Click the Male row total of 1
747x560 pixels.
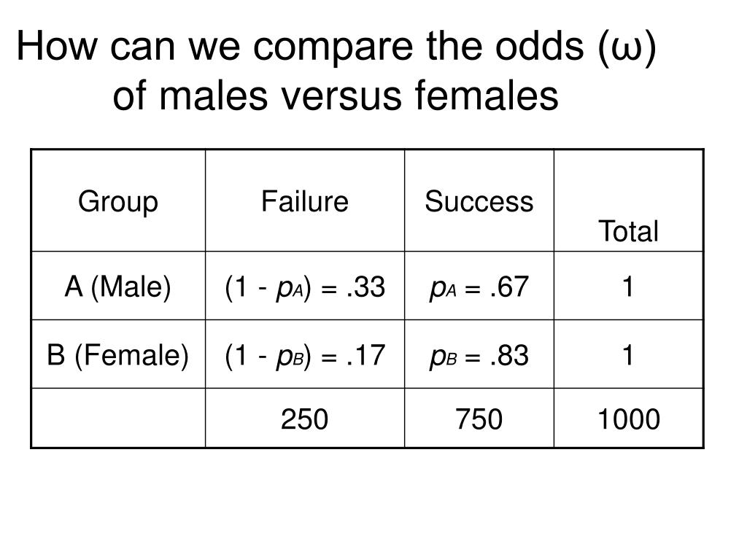click(x=629, y=286)
